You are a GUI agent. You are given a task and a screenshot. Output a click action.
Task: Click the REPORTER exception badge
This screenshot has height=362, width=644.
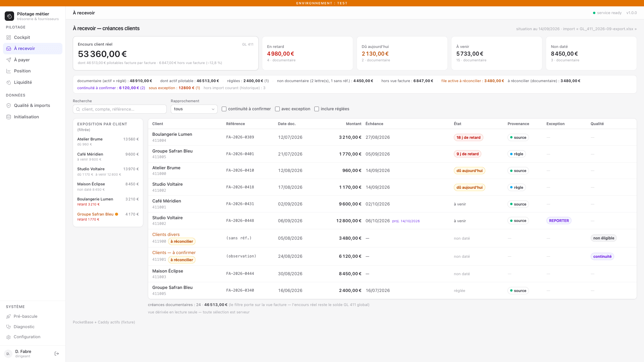(x=559, y=221)
